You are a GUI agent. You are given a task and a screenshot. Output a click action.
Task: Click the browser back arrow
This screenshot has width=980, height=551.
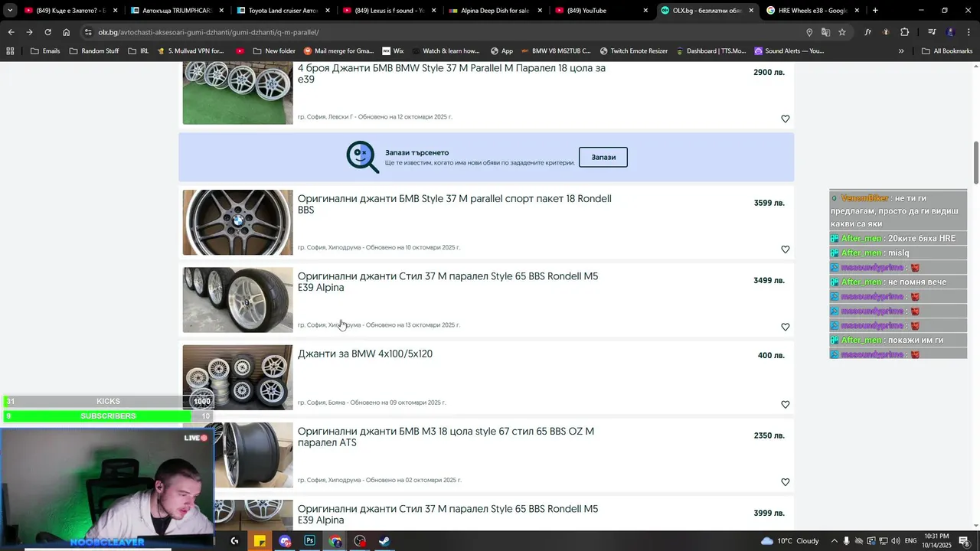click(11, 32)
